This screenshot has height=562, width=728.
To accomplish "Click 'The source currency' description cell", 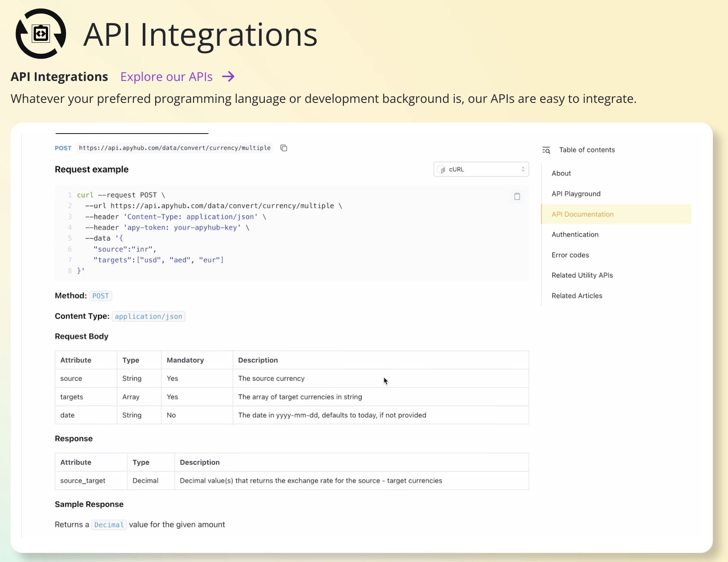I will 381,378.
